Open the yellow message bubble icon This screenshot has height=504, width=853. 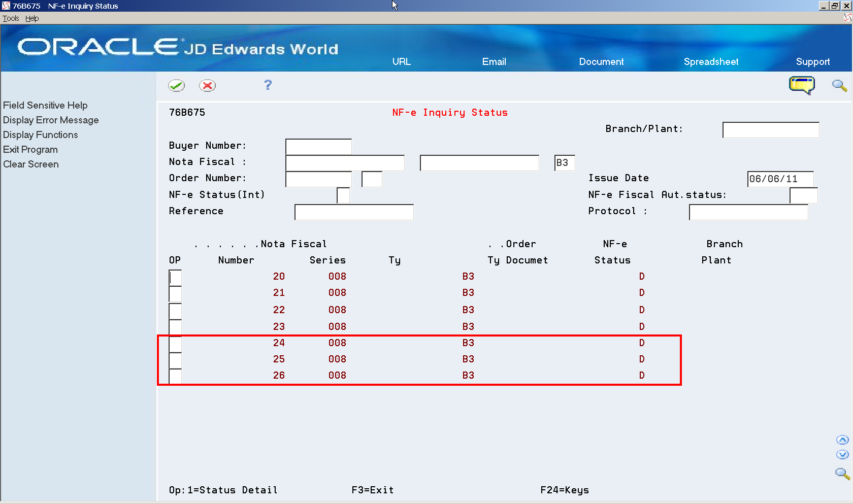tap(802, 85)
